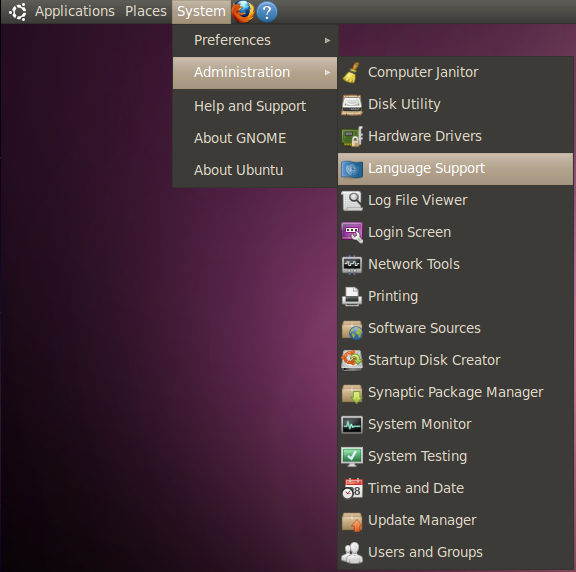Click the Language Support flag icon
Screen dimensions: 576x572
352,169
